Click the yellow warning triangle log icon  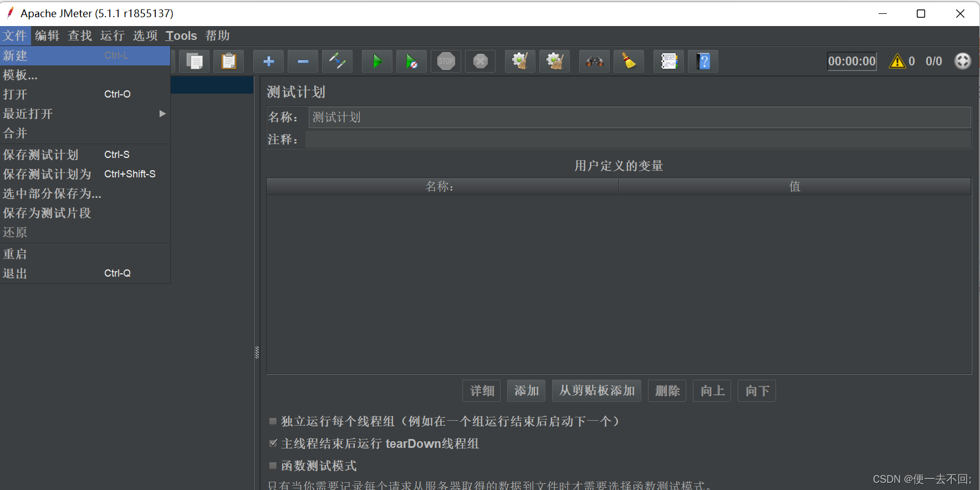coord(897,61)
